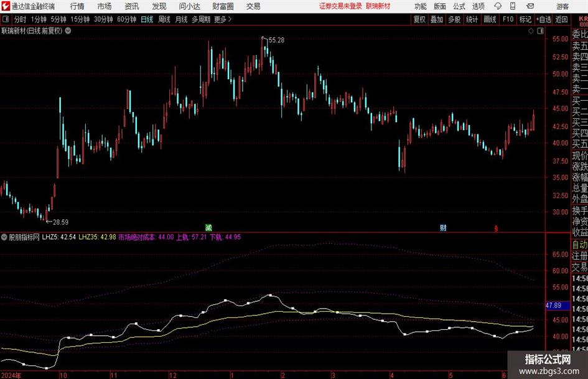
Task: Switch to 30分钟 chart period
Action: point(103,19)
